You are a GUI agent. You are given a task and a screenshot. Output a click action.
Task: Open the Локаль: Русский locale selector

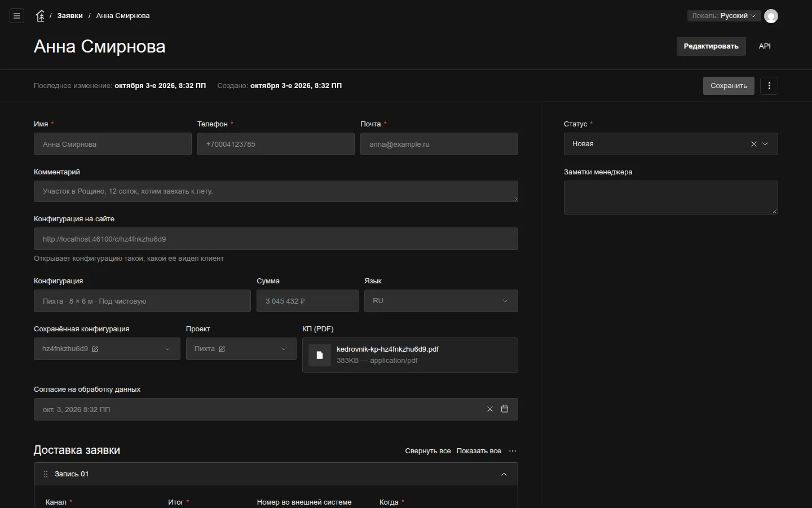tap(724, 16)
